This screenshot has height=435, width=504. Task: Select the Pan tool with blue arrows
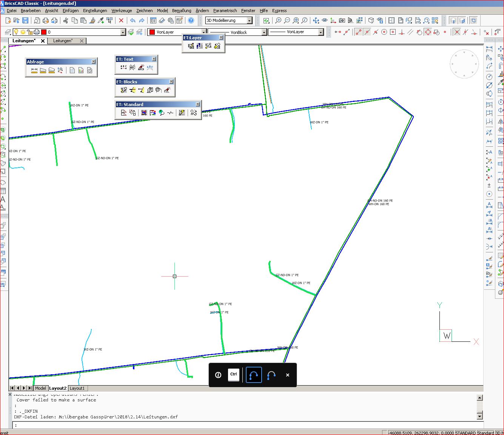[x=316, y=20]
